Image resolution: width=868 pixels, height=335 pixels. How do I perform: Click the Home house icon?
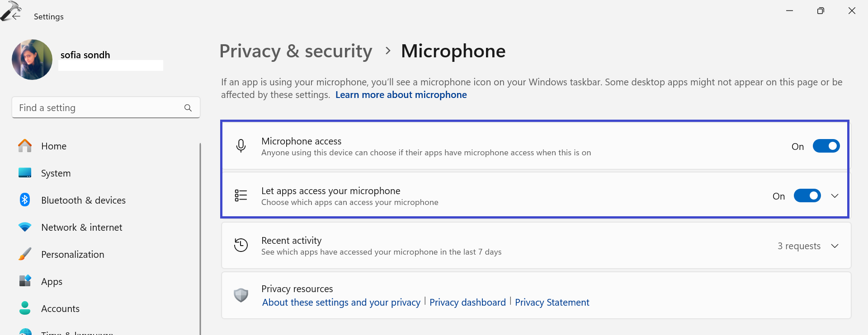25,146
